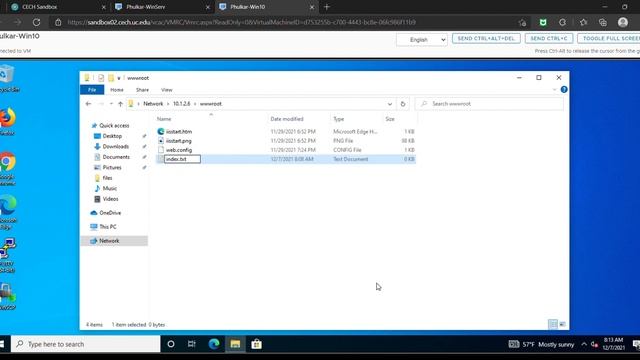Open the Share ribbon tab
Image resolution: width=640 pixels, height=360 pixels.
(142, 90)
